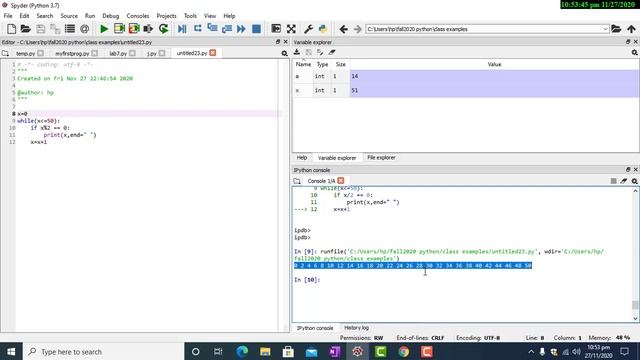Select the value 14 of variable a
The image size is (640, 360).
point(494,76)
